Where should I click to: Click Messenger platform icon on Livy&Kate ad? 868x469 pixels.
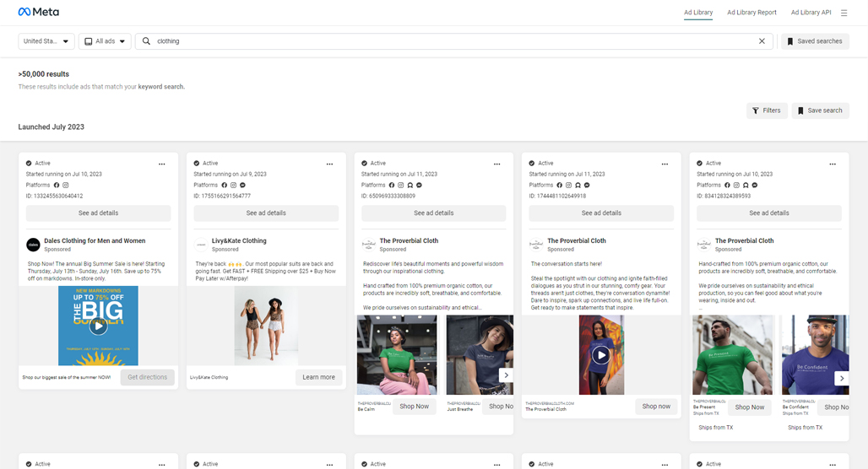pyautogui.click(x=242, y=186)
